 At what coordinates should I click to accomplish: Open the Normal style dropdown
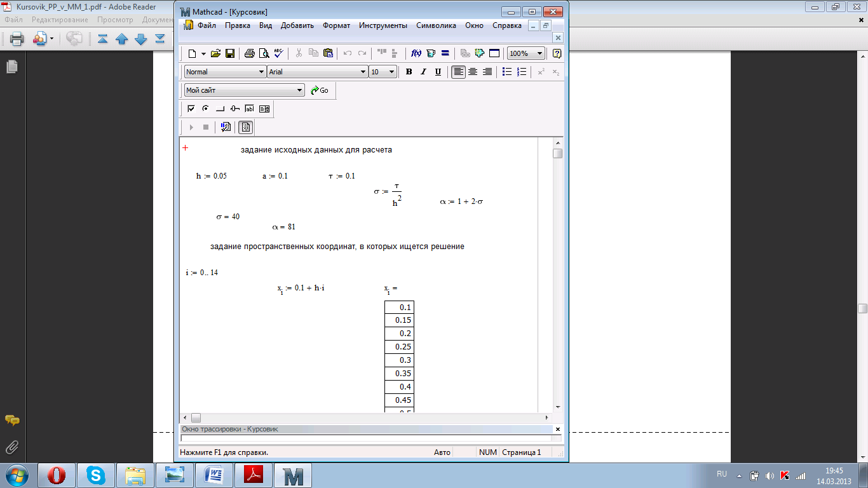[x=261, y=72]
